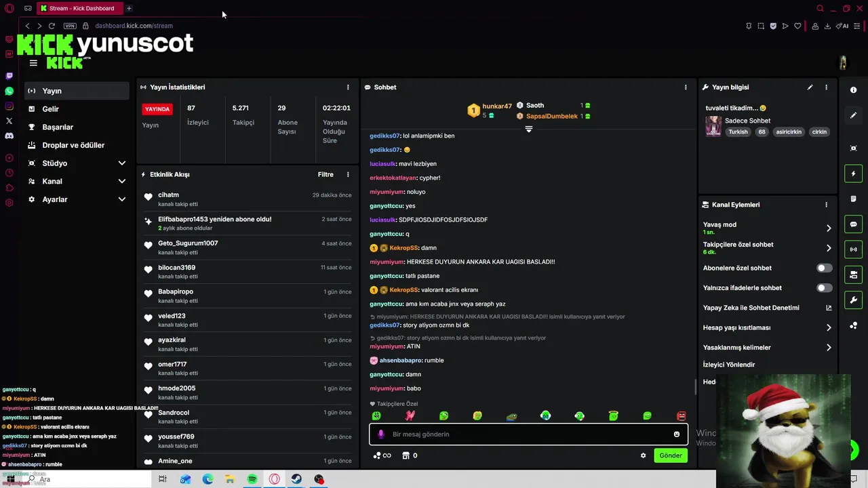Open the Sadece Sohbet category thumbnail
Screen dimensions: 868x488
tap(713, 126)
